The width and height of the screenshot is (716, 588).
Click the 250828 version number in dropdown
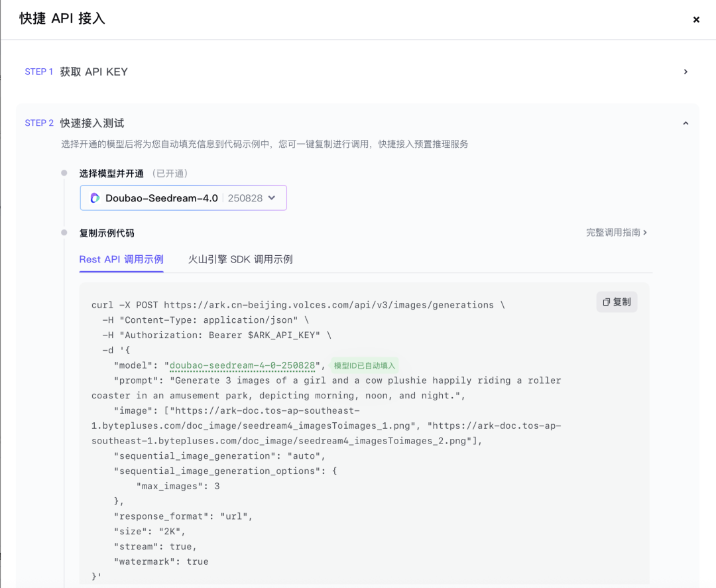tap(245, 198)
